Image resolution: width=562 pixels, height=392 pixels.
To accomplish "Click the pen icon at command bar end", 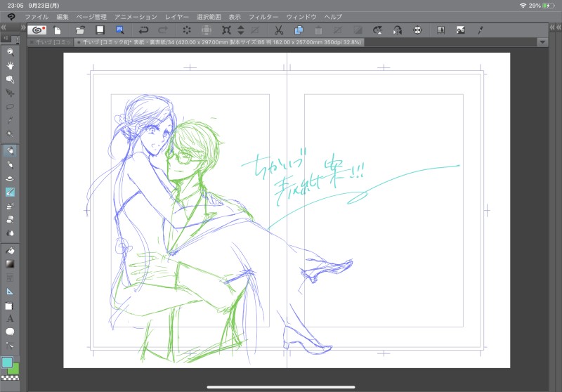I will pos(481,30).
